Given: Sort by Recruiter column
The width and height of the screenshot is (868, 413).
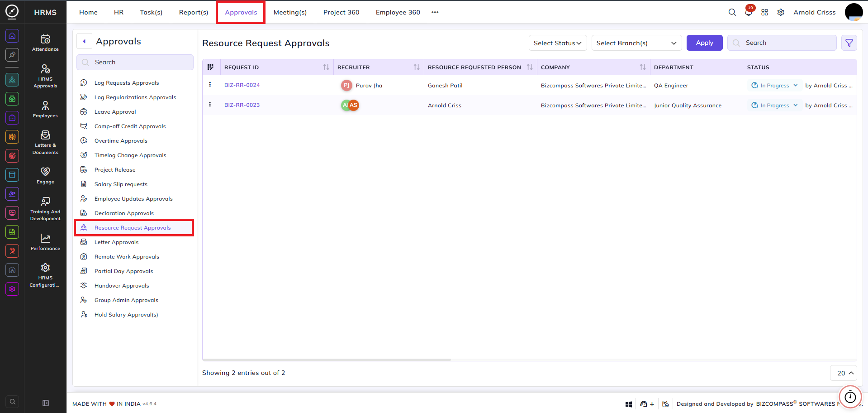Looking at the screenshot, I should [417, 67].
